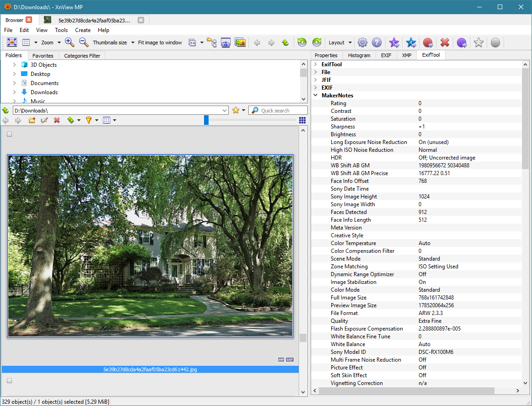532x406 pixels.
Task: Select the house photo thumbnail
Action: [150, 246]
